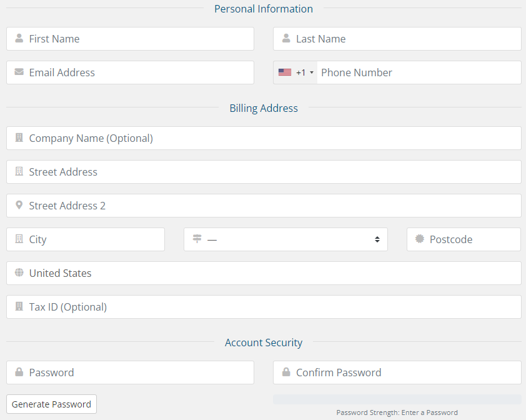Click the US flag phone prefix selector

coord(285,72)
